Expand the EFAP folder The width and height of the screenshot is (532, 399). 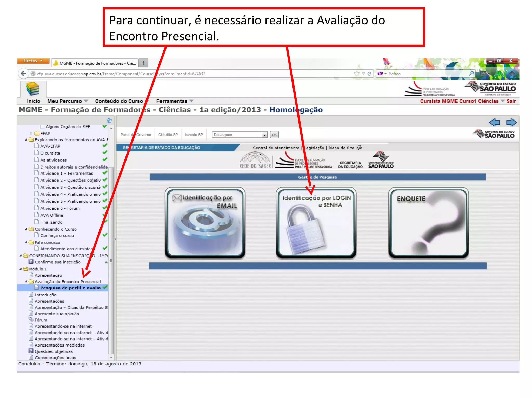click(31, 133)
